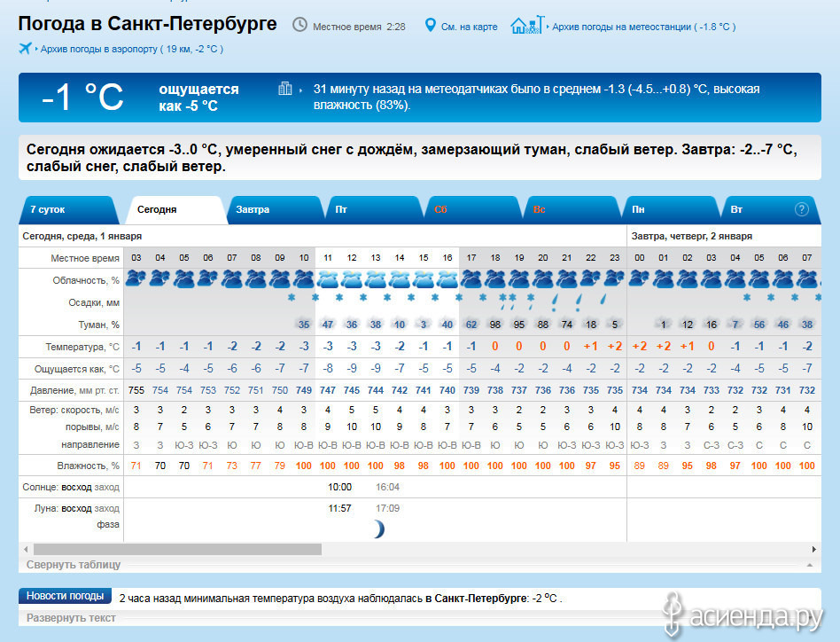This screenshot has height=642, width=840.
Task: Click the cloudiness icon for hour 13 today
Action: pyautogui.click(x=376, y=279)
